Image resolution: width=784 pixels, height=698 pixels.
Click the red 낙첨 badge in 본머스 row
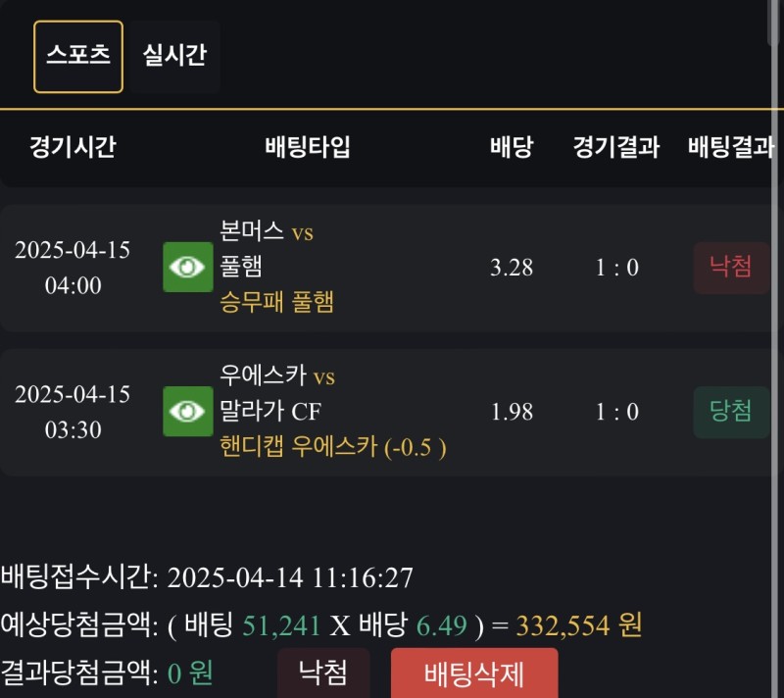click(731, 268)
